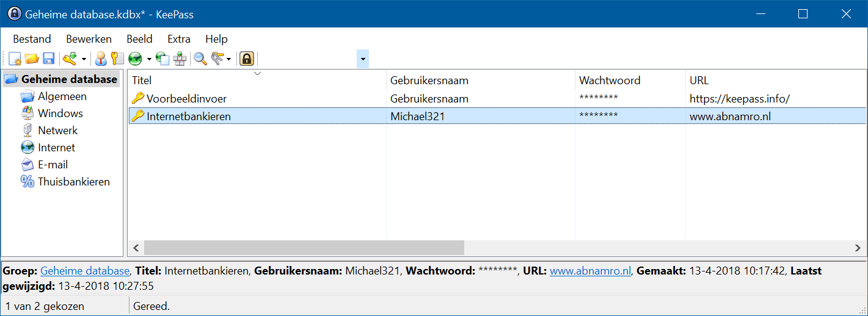Click the scrollbar right arrow
This screenshot has height=316, width=868.
tap(858, 248)
